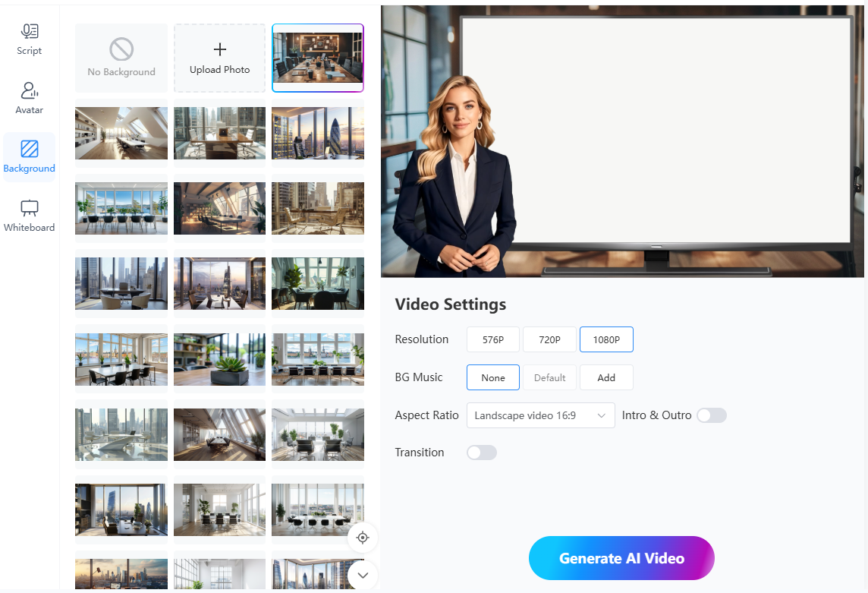This screenshot has height=593, width=868.
Task: Set BG Music to None
Action: tap(493, 377)
